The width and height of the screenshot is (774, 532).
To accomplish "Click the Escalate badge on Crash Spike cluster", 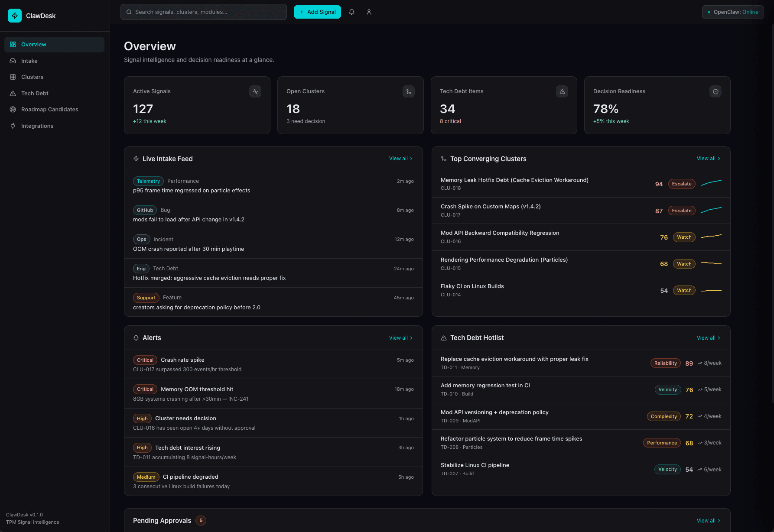I will pos(681,211).
